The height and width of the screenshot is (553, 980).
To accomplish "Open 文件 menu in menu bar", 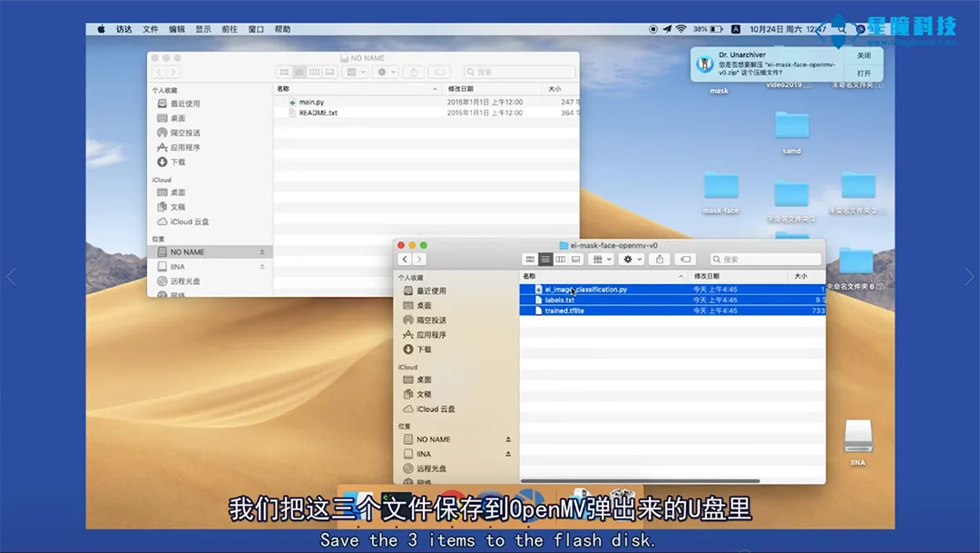I will point(150,29).
